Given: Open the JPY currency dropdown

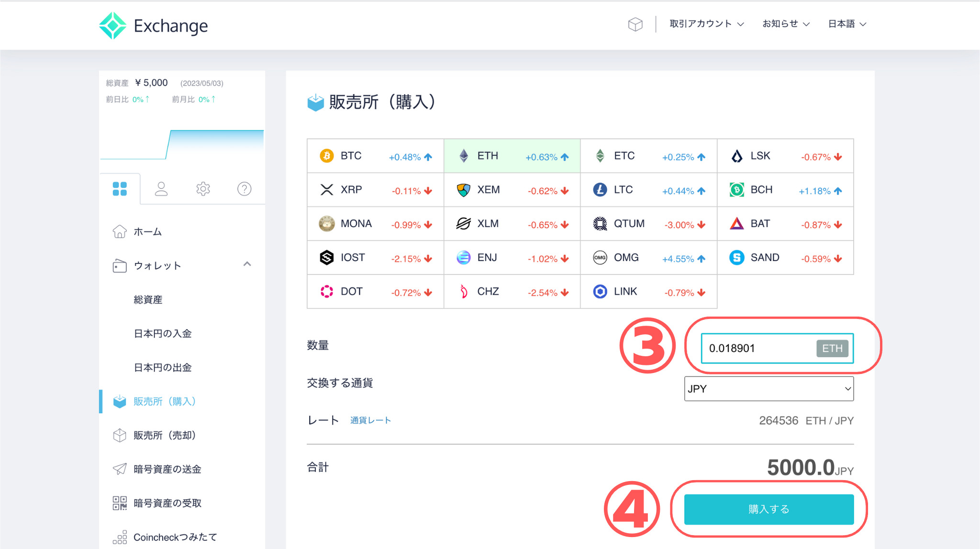Looking at the screenshot, I should click(769, 389).
